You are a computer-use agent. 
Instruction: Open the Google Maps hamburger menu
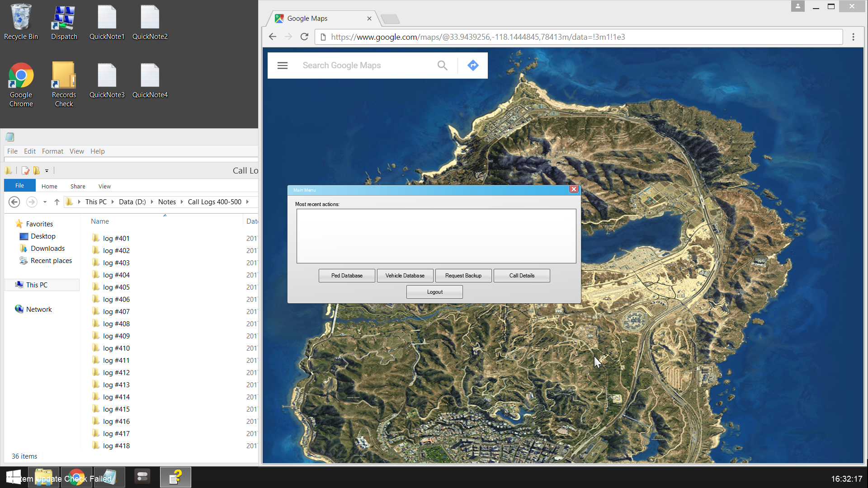coord(283,66)
